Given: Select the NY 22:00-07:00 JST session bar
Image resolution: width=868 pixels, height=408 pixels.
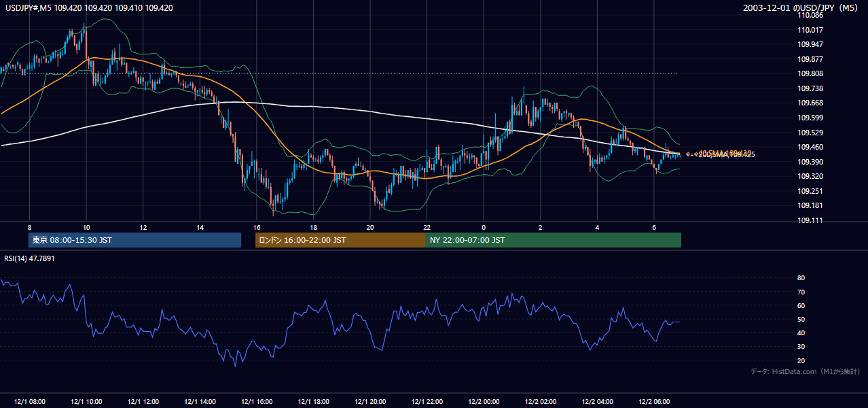Looking at the screenshot, I should 554,240.
